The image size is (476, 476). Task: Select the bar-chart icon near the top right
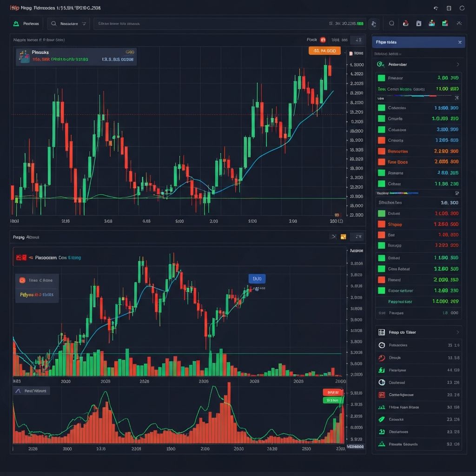[x=431, y=23]
